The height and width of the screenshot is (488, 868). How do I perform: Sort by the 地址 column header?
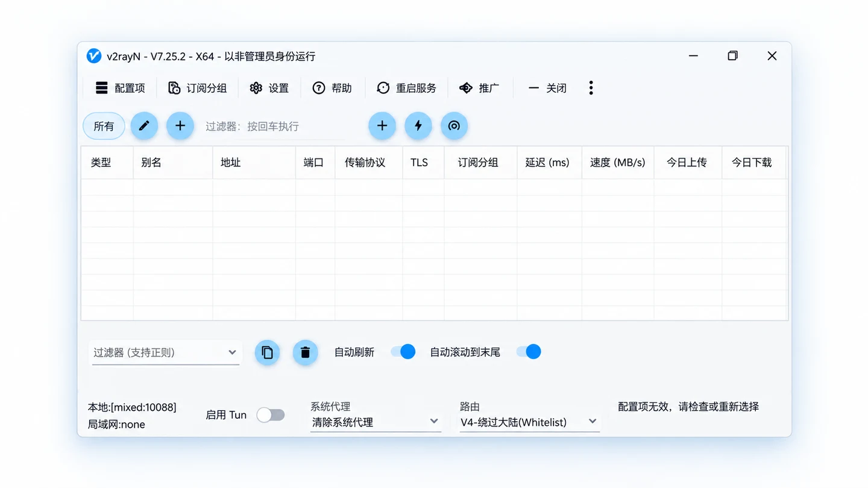pos(254,163)
